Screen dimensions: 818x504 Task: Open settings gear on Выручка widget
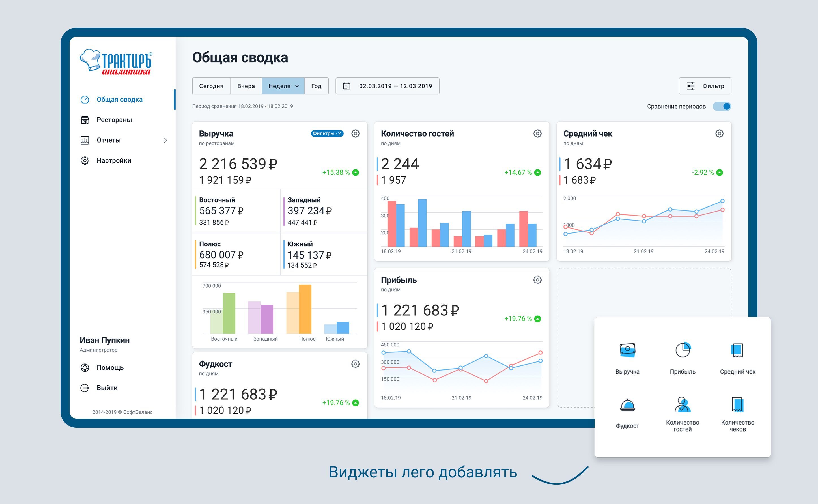click(355, 134)
